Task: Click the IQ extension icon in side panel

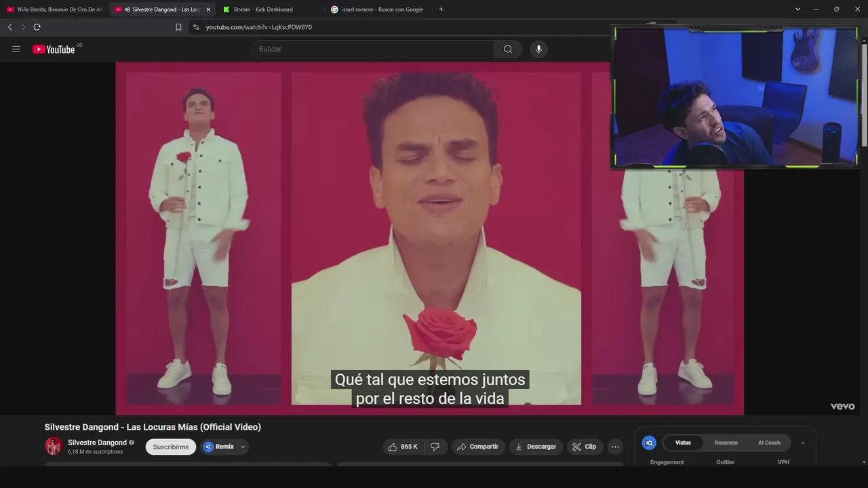Action: coord(649,443)
